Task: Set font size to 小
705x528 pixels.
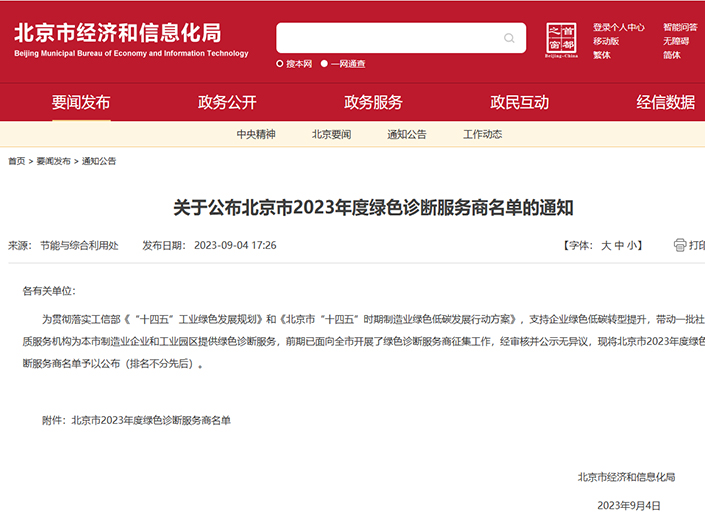Action: pos(633,245)
